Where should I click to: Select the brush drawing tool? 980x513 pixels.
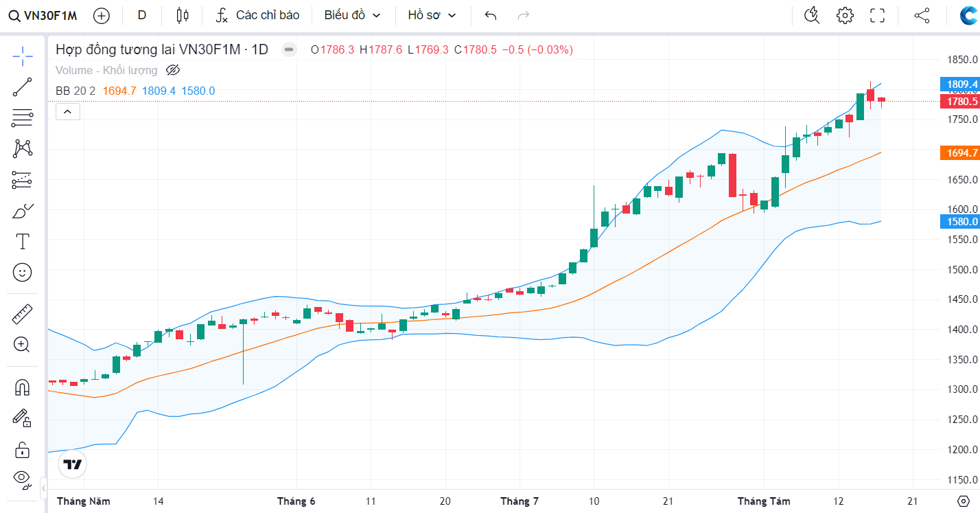23,211
